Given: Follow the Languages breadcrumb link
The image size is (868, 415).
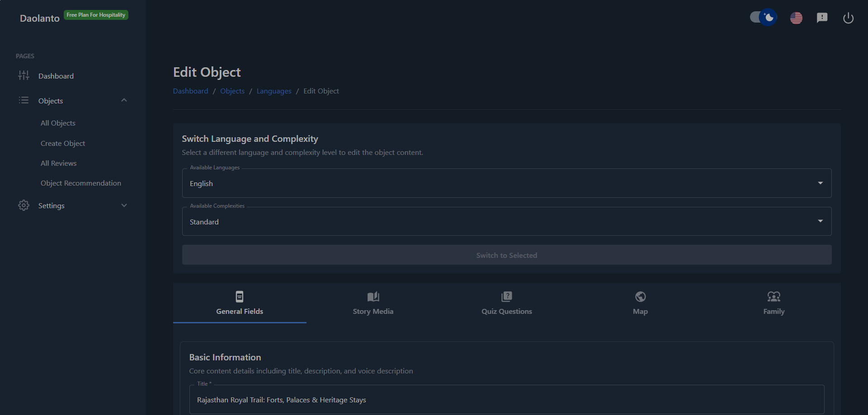Looking at the screenshot, I should tap(274, 91).
